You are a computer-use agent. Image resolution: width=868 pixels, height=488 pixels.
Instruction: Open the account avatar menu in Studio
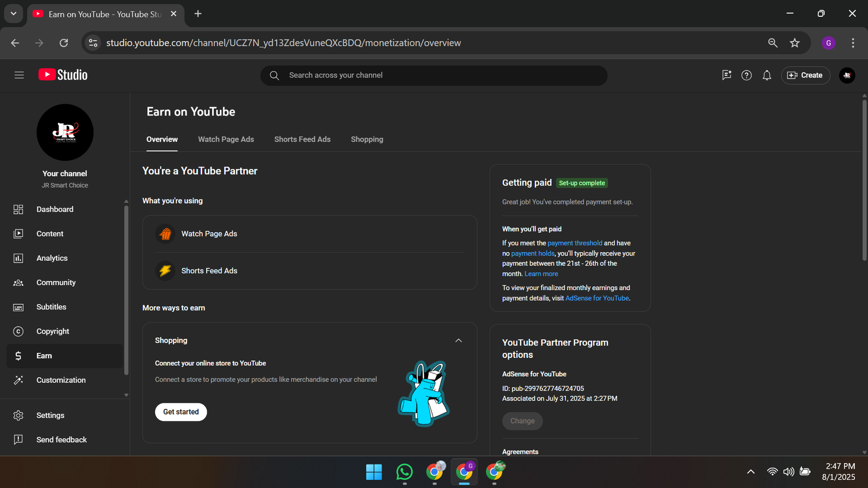click(x=847, y=75)
